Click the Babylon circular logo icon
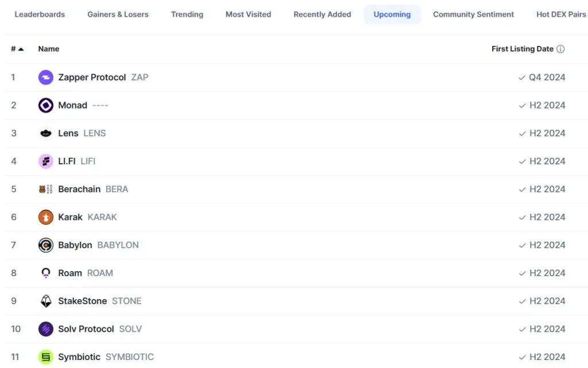 [x=46, y=245]
